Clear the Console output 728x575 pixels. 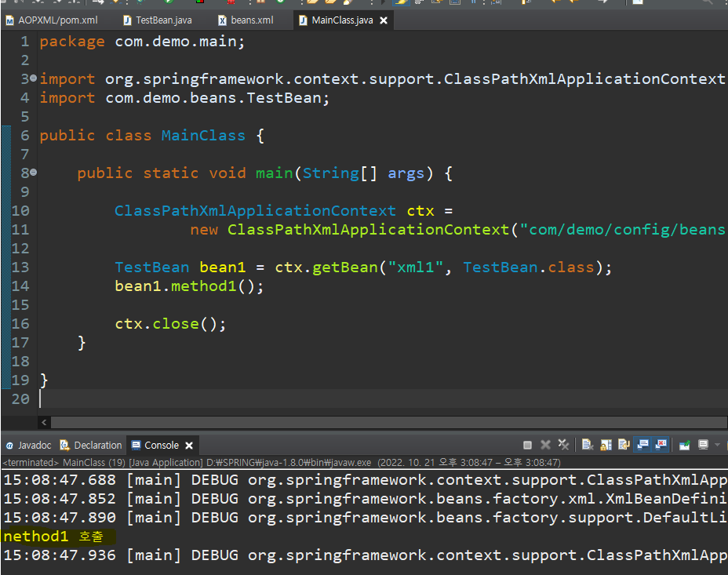click(588, 445)
